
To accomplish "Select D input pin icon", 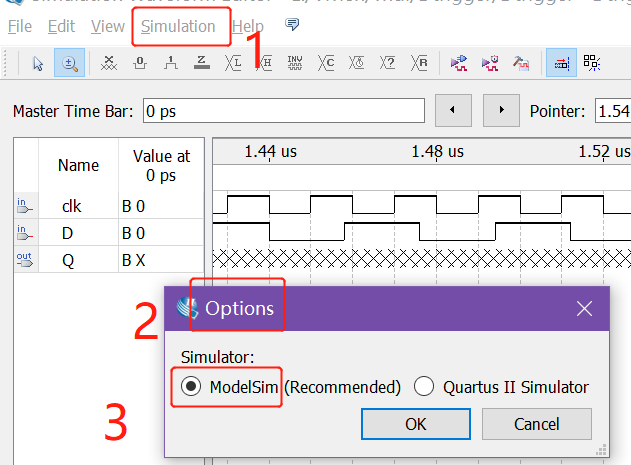I will pyautogui.click(x=25, y=233).
